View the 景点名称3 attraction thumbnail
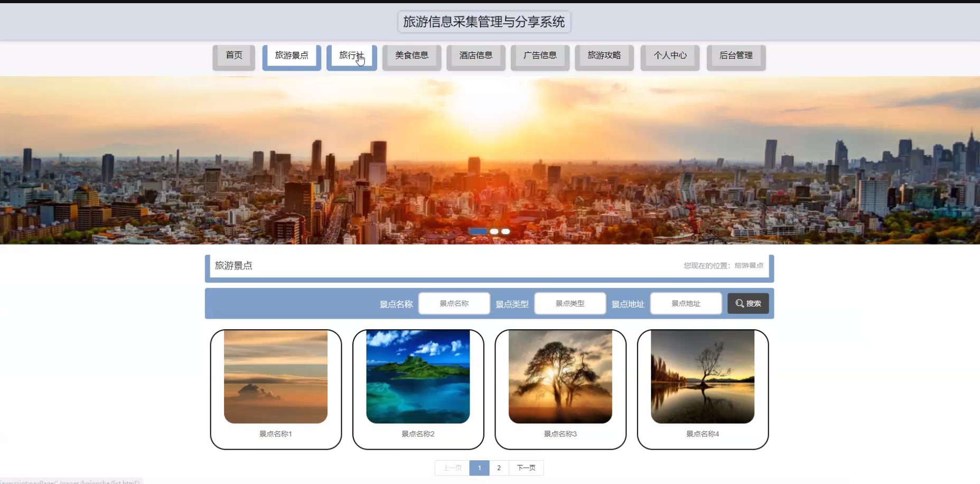 [560, 376]
